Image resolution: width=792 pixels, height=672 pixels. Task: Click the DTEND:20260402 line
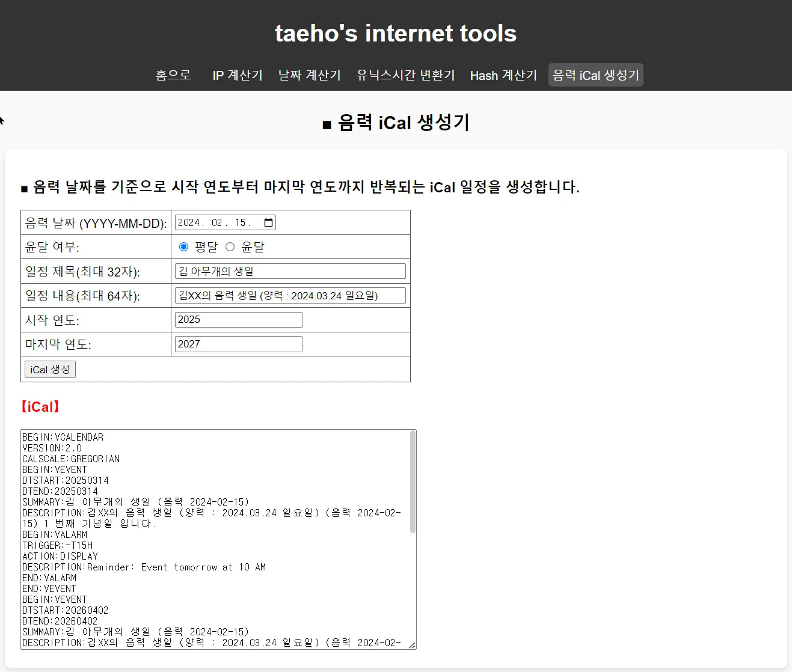pos(60,621)
